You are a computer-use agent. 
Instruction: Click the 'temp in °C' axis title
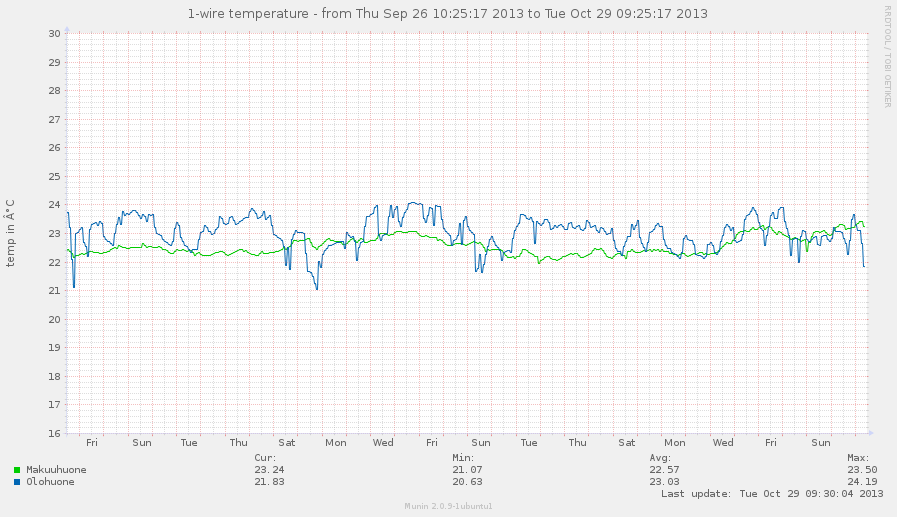pyautogui.click(x=10, y=232)
